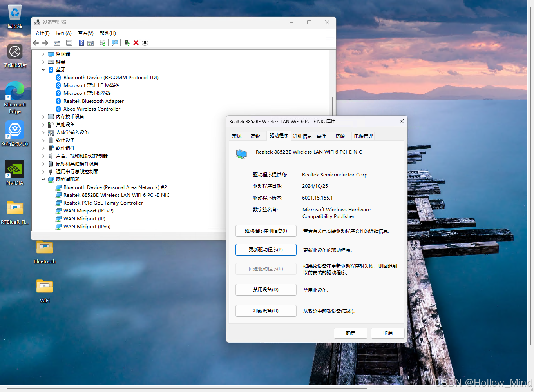Click the 更新驱动程序(P) button
This screenshot has width=534, height=392.
[x=266, y=250]
